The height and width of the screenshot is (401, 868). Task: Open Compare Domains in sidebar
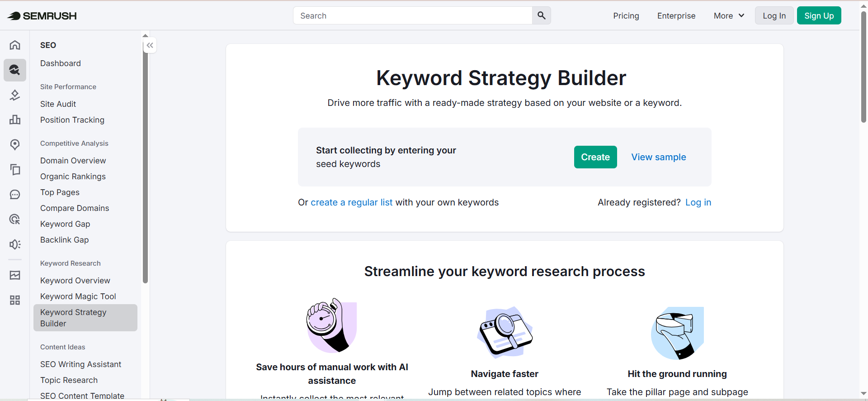(x=75, y=208)
